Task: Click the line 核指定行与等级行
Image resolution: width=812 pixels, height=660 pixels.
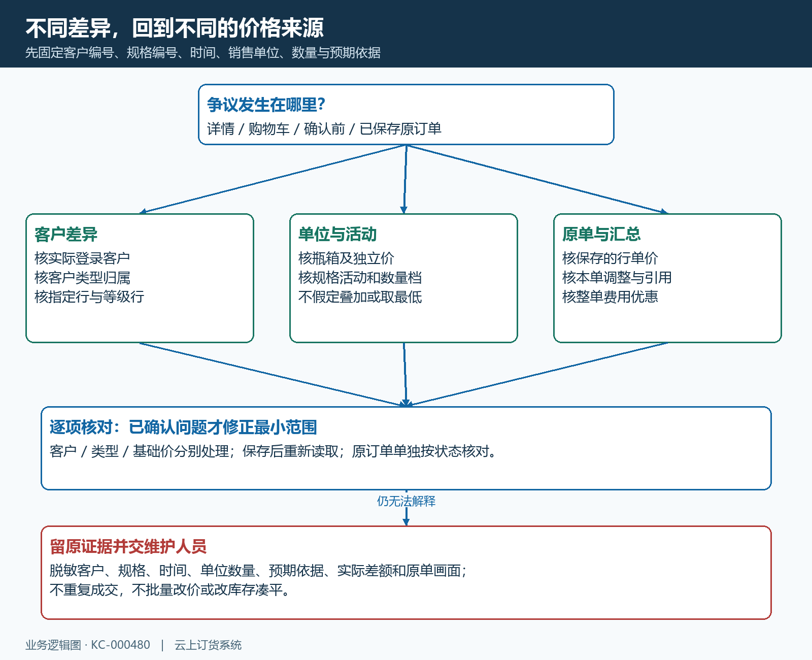Action: point(89,297)
